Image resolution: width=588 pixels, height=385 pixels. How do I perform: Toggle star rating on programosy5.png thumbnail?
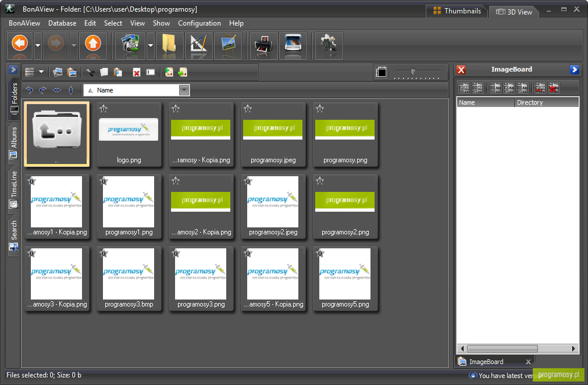[x=320, y=254]
